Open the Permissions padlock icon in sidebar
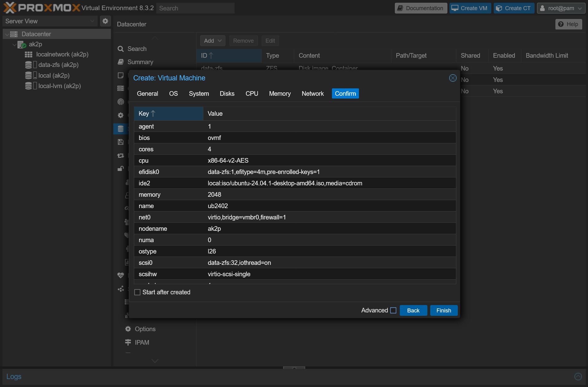 coord(121,168)
